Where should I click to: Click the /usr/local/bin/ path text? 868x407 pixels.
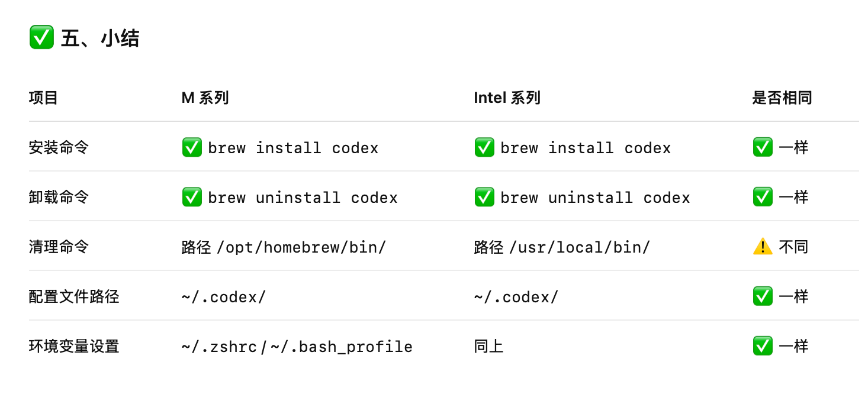click(580, 247)
